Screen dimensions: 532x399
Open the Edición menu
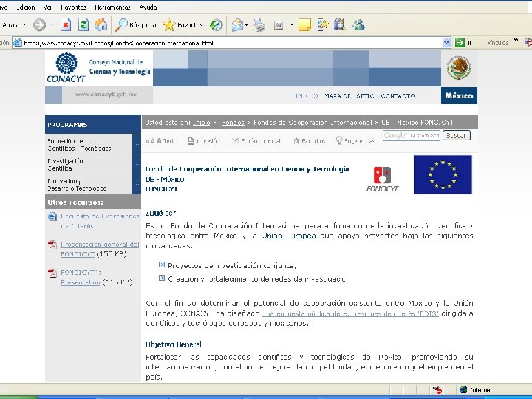click(x=25, y=7)
